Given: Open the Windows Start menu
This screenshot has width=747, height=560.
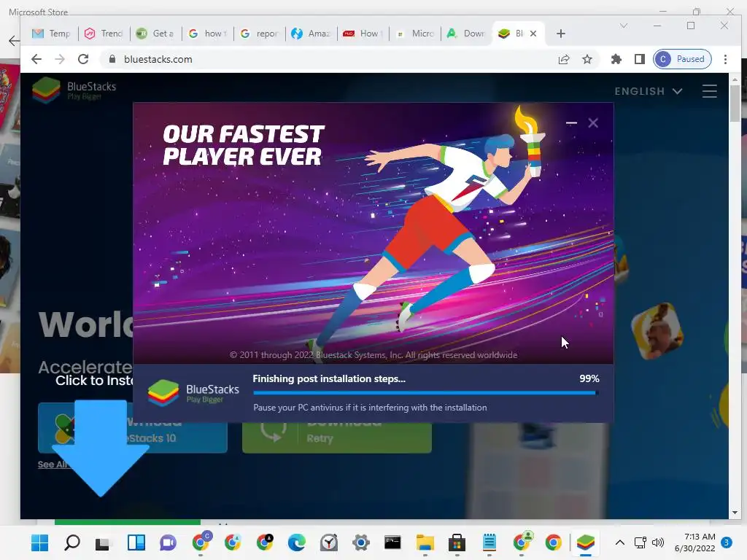Looking at the screenshot, I should coord(39,542).
